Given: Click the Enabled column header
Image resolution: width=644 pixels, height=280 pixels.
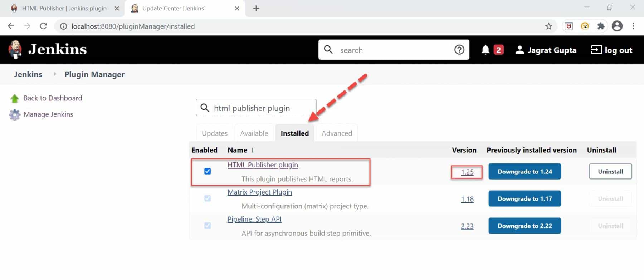Looking at the screenshot, I should pyautogui.click(x=204, y=150).
